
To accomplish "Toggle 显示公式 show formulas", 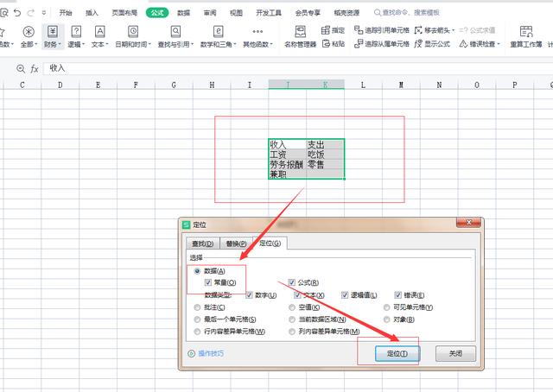I will tap(432, 44).
